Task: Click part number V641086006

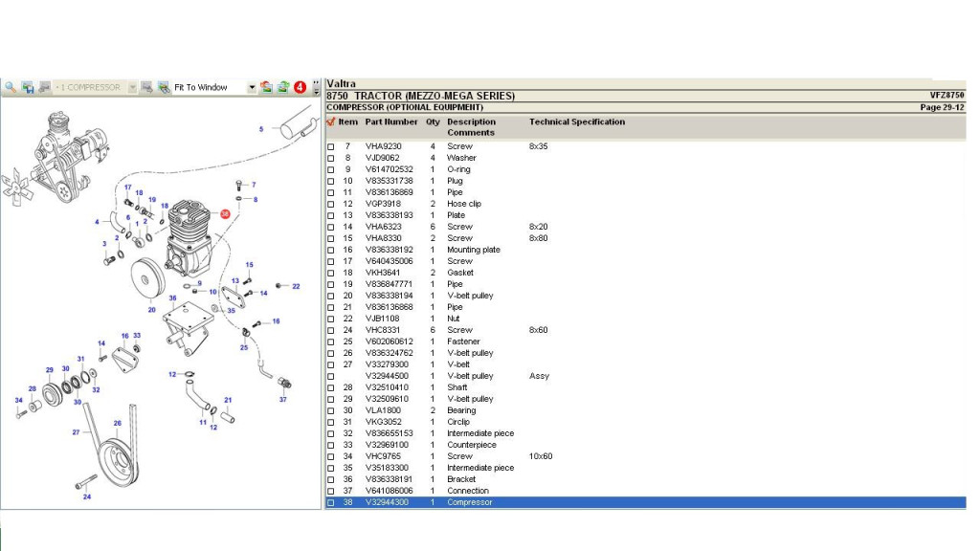Action: click(390, 491)
